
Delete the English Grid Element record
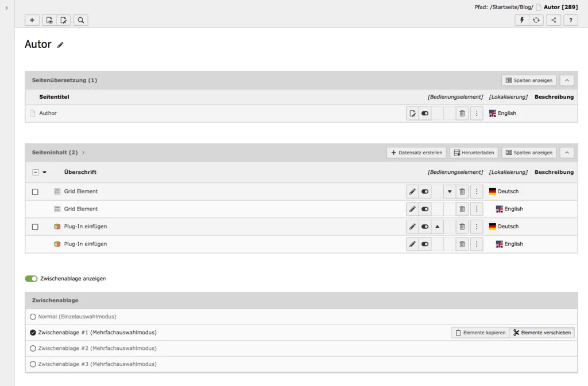point(462,209)
